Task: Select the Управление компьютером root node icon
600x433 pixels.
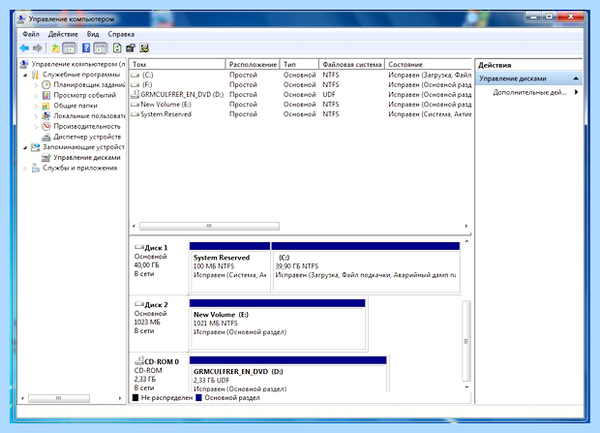Action: tap(24, 64)
